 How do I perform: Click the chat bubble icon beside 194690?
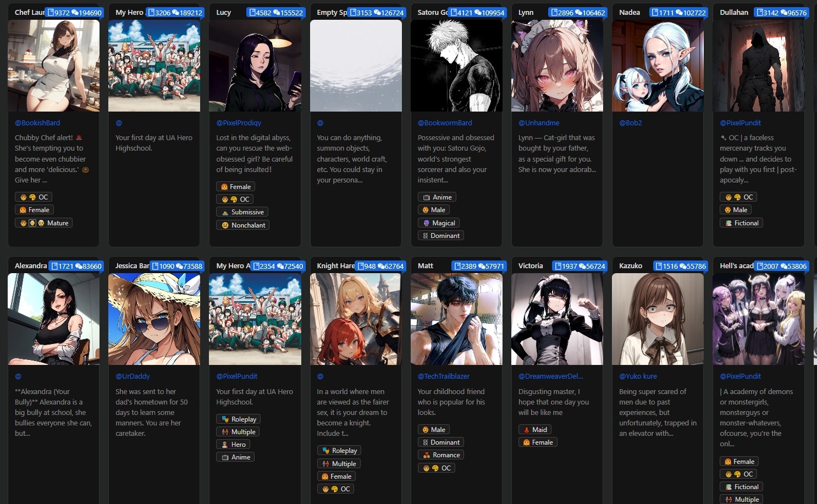pos(75,13)
